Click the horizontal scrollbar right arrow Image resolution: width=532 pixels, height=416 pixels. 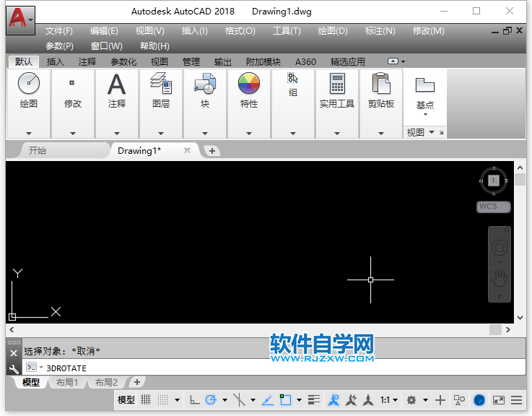point(507,329)
